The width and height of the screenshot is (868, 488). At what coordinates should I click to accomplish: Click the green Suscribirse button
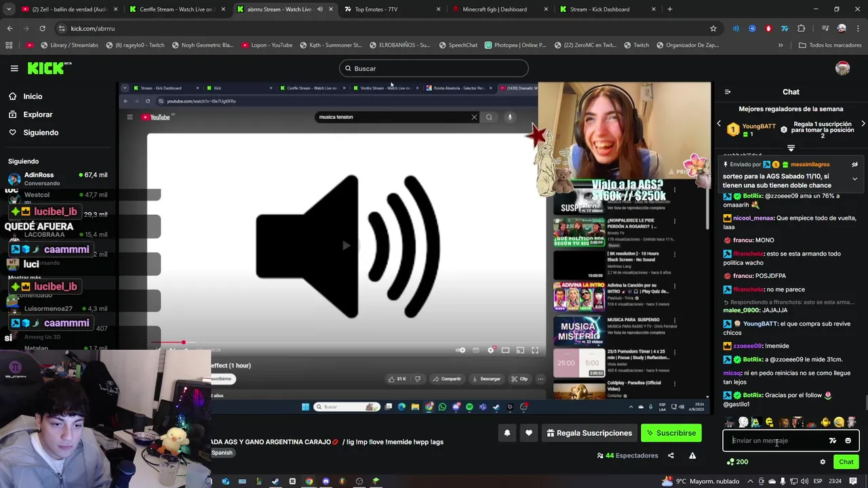tap(671, 433)
